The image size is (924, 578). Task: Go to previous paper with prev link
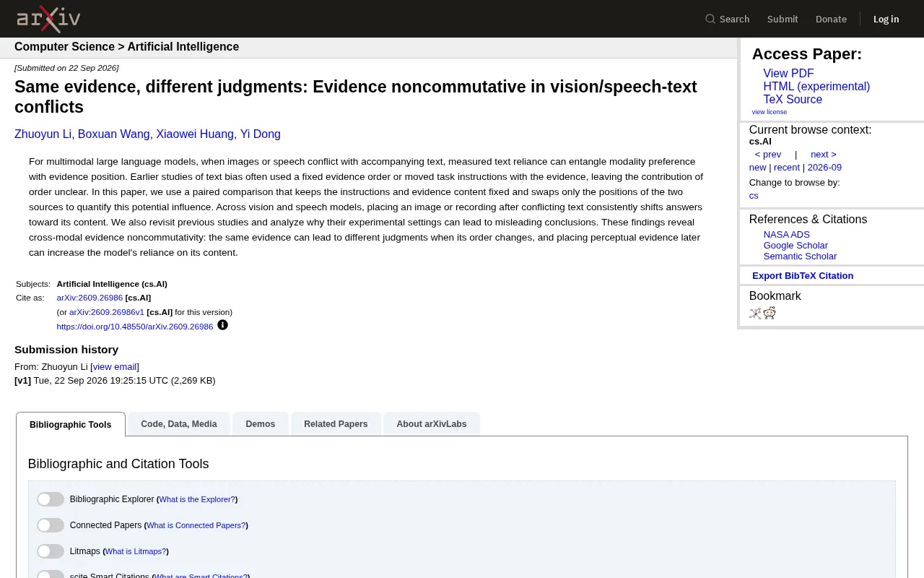pyautogui.click(x=768, y=155)
